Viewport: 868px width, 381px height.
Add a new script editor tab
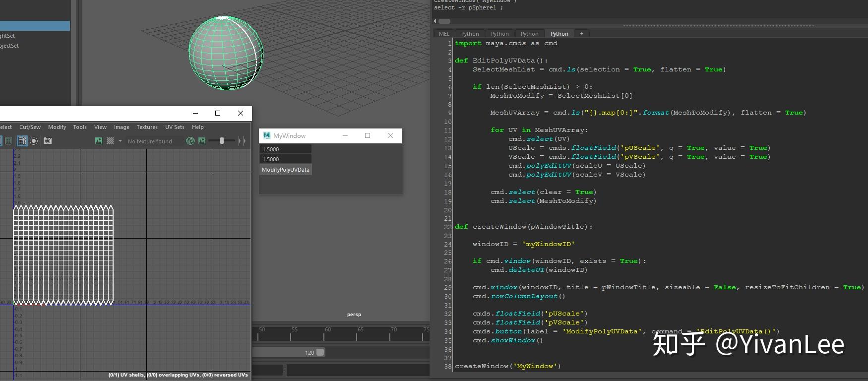coord(581,34)
